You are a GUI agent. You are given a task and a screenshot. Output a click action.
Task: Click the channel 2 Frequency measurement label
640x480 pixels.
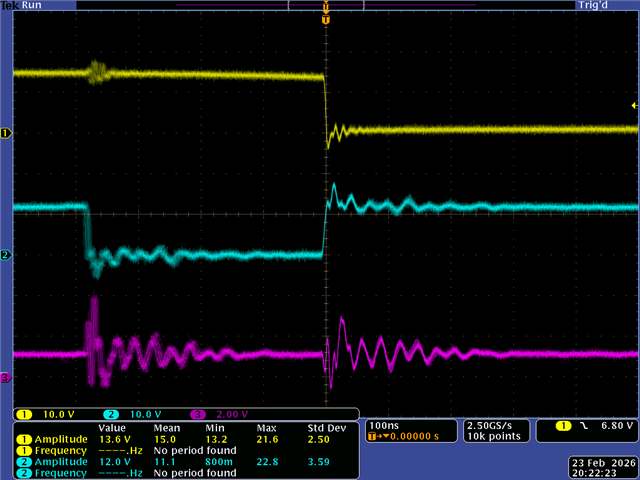pos(61,473)
